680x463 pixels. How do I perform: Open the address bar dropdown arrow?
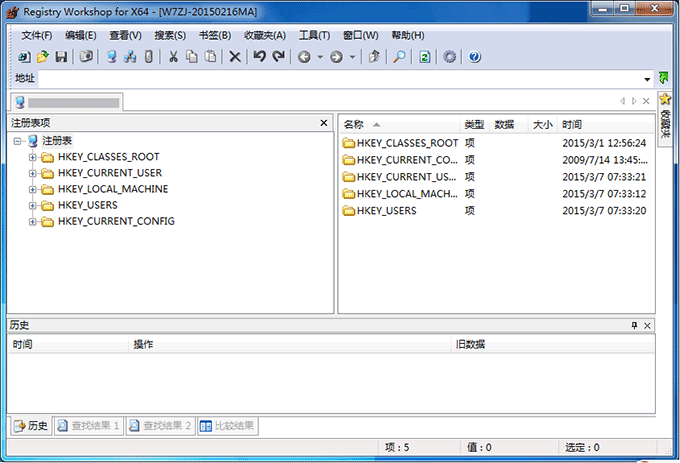click(647, 79)
